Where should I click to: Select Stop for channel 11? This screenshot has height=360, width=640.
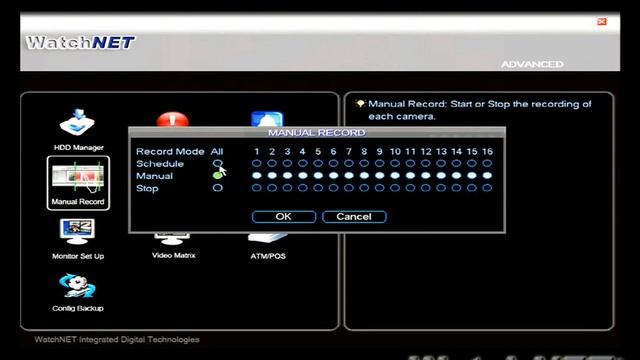(410, 188)
